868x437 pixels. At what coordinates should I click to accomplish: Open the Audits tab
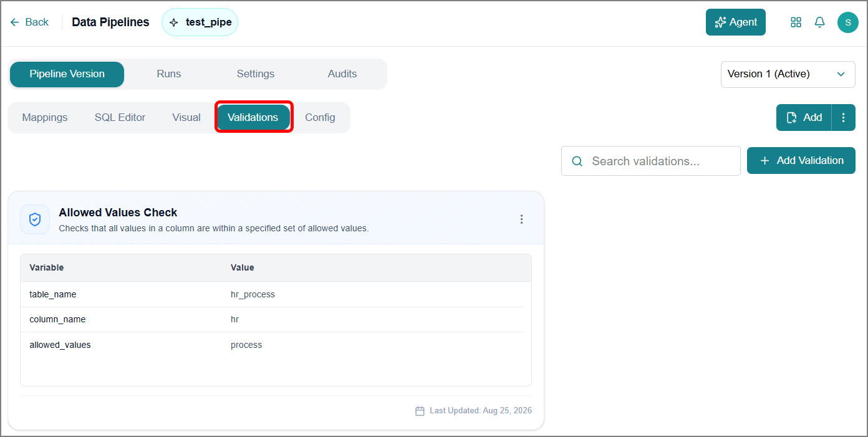pyautogui.click(x=342, y=74)
